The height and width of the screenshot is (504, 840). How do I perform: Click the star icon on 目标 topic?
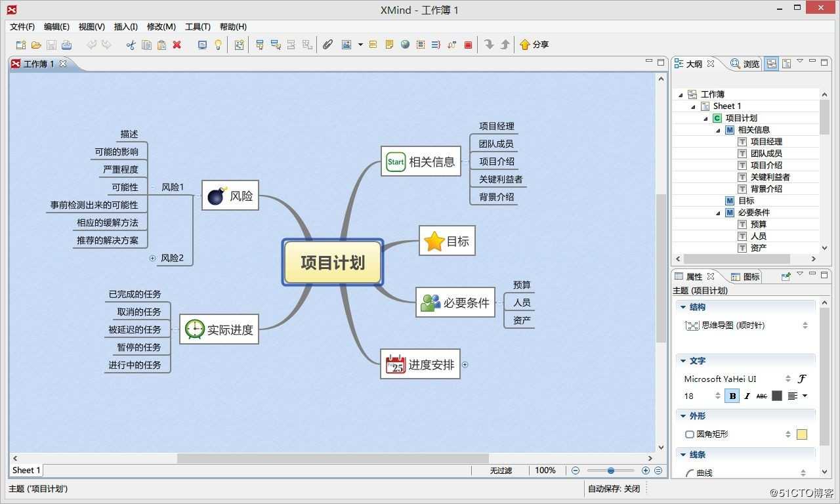tap(434, 241)
